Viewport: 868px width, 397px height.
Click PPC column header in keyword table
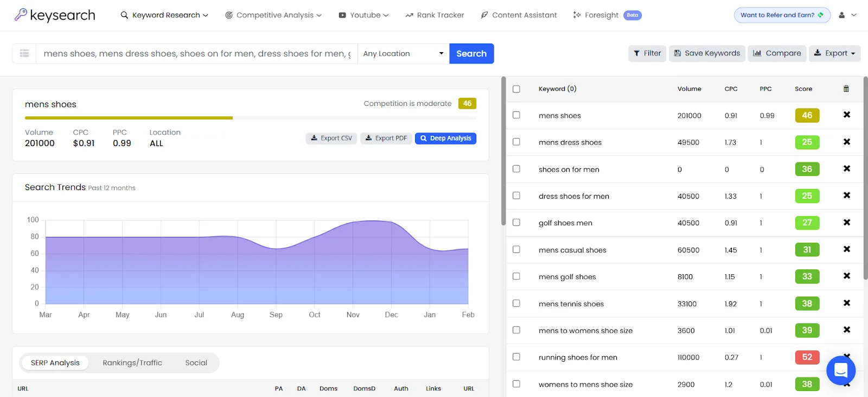click(765, 89)
